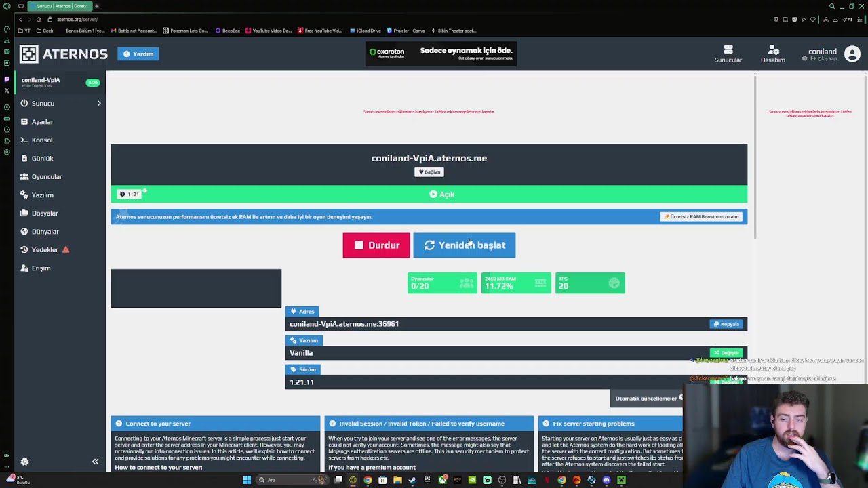Open the Windows Start menu
The image size is (868, 488).
coord(247,480)
